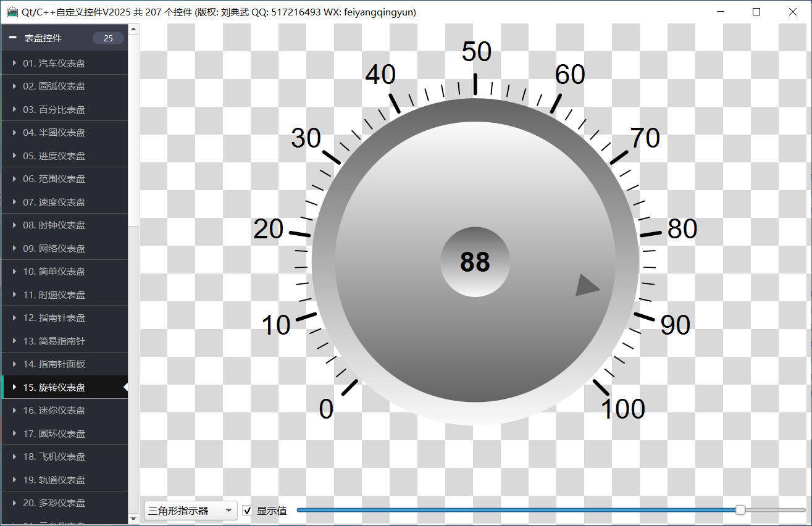
Task: Choose 10. 简单仪表盘 in list
Action: tap(64, 272)
